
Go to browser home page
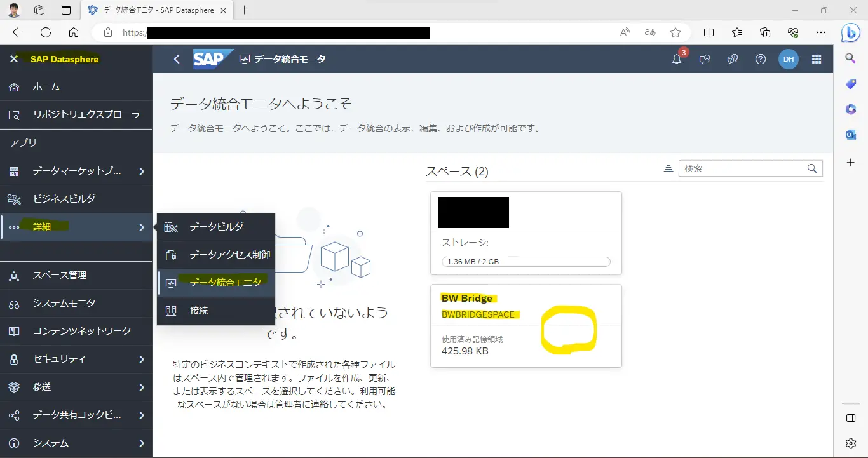pos(74,32)
